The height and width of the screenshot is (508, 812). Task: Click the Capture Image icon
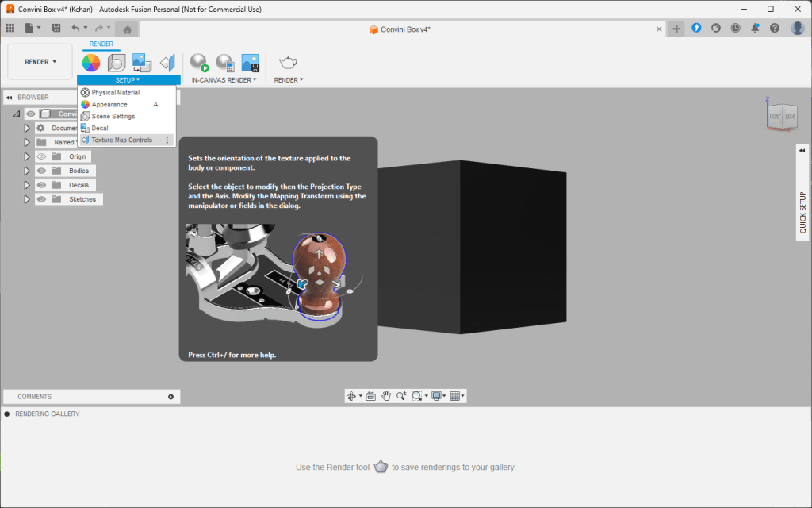click(x=250, y=63)
